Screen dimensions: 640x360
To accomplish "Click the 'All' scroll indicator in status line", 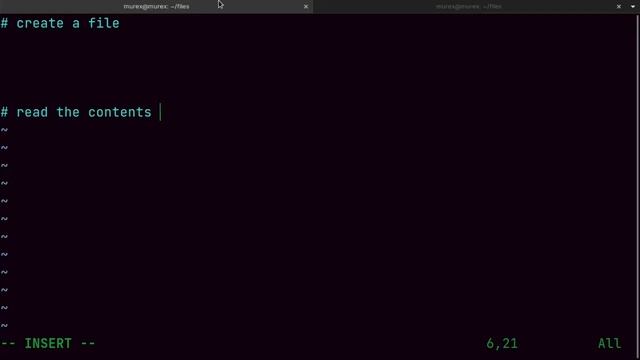I will [609, 344].
